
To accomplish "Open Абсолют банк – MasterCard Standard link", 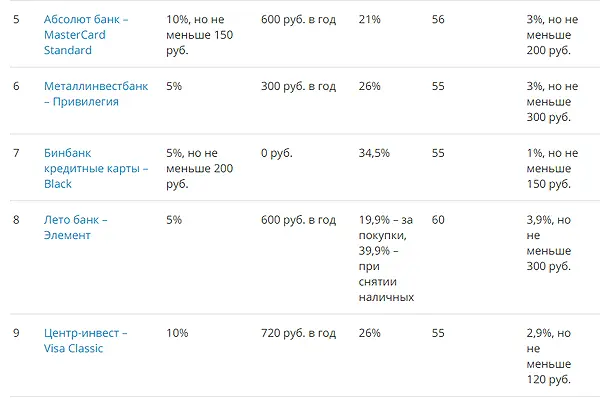I will (86, 35).
